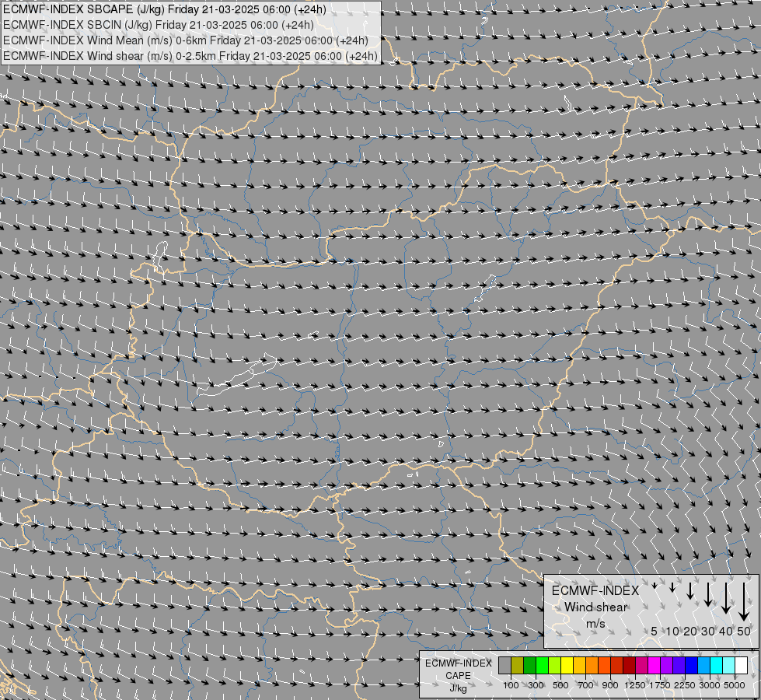761x700 pixels.
Task: Click the '500' CAPE scale label
Action: point(560,685)
